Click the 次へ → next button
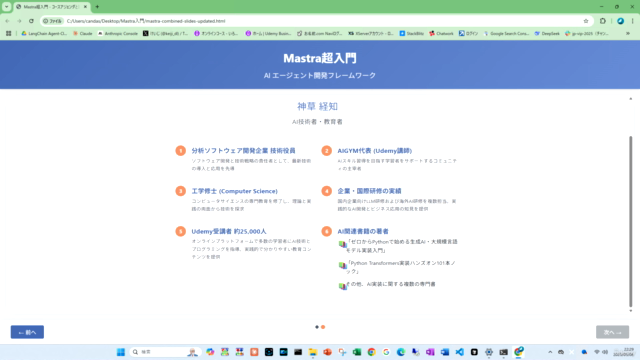The image size is (640, 360). coord(612,332)
